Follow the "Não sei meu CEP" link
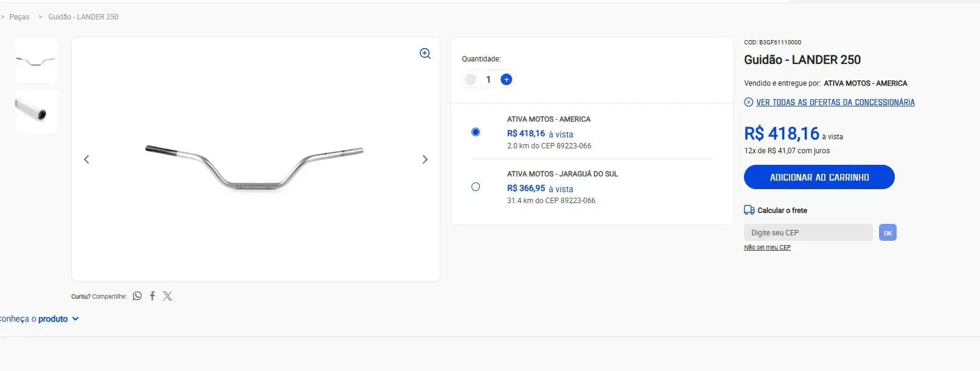The height and width of the screenshot is (371, 980). pos(767,248)
